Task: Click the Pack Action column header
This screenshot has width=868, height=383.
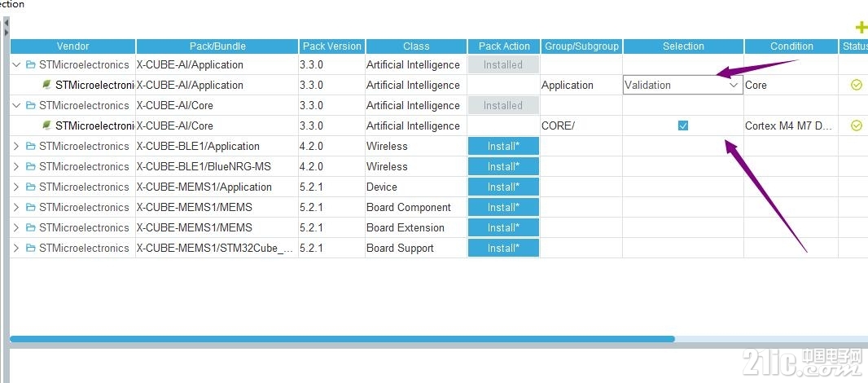Action: (504, 46)
